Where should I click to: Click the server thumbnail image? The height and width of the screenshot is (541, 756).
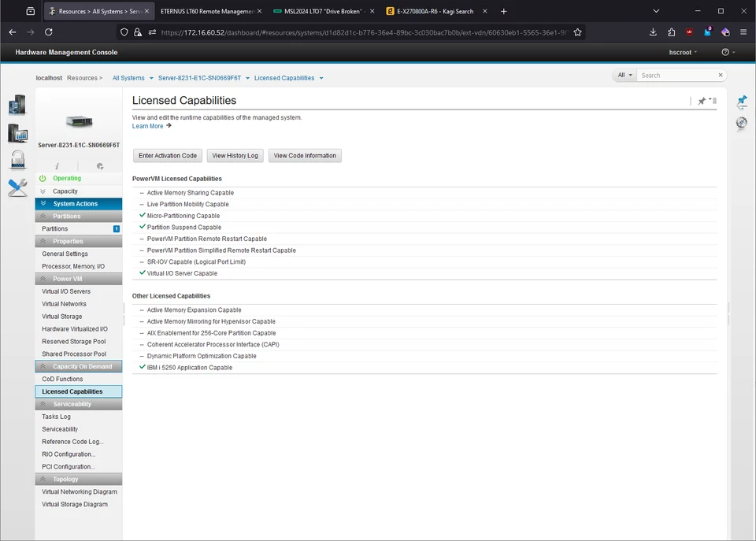pos(79,121)
